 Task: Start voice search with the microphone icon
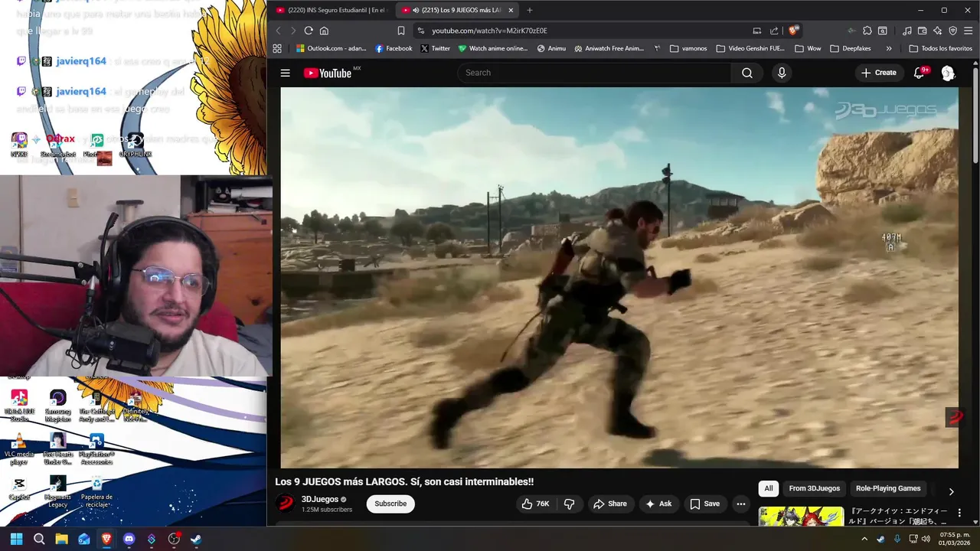(782, 73)
